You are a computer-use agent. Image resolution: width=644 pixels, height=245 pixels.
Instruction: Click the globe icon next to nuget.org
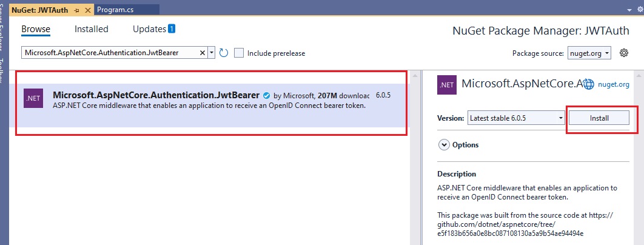click(x=589, y=84)
